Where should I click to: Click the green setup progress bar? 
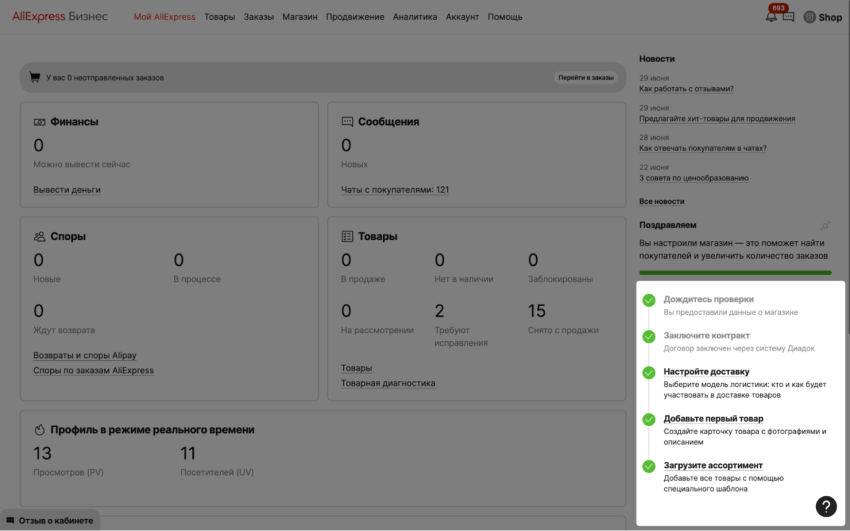click(735, 273)
